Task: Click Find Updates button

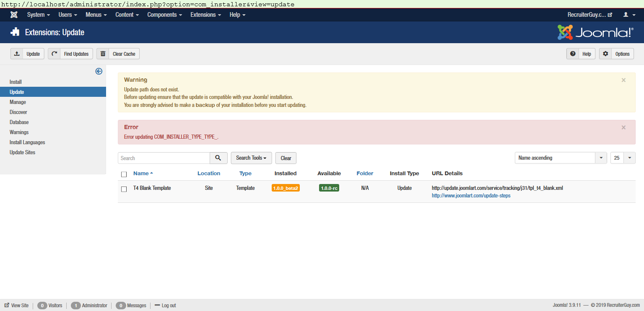Action: [70, 54]
